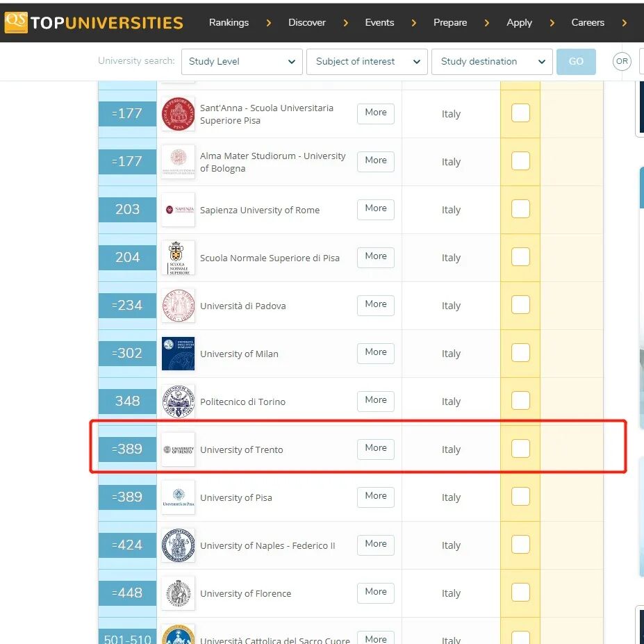The height and width of the screenshot is (644, 644).
Task: Click the OR circle icon
Action: 622,61
